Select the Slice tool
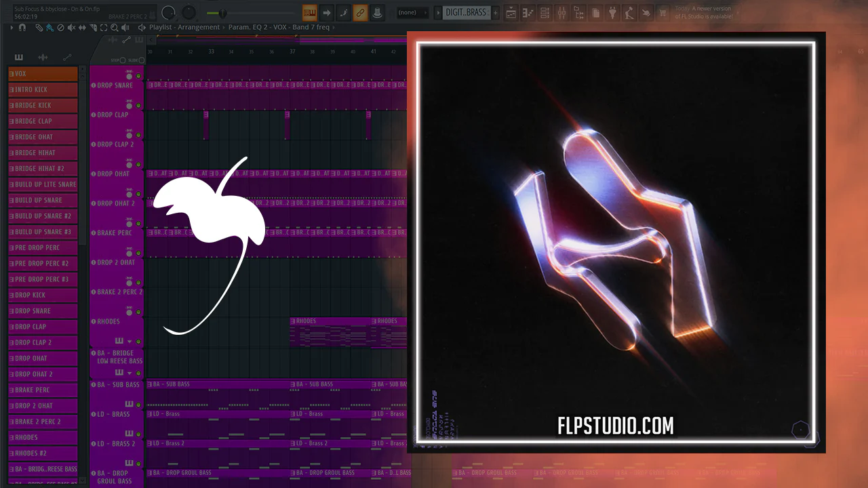The image size is (868, 488). point(93,28)
